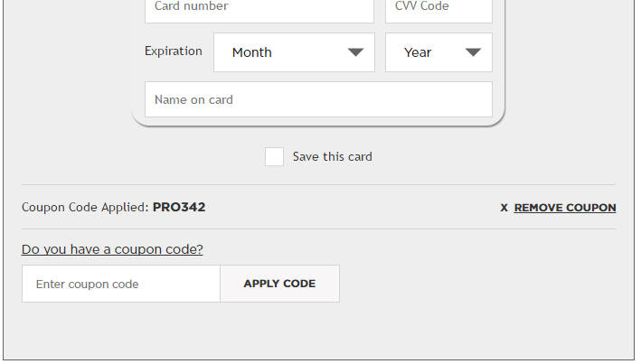Click the Enter coupon code field
Image resolution: width=641 pixels, height=364 pixels.
pyautogui.click(x=121, y=284)
